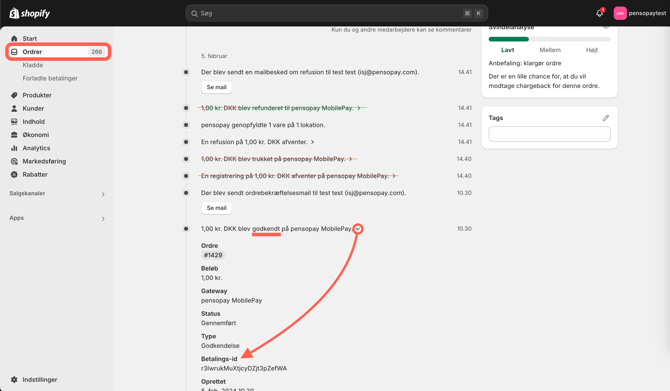Expand the refunderet timeline entry
The image size is (670, 391).
[359, 108]
